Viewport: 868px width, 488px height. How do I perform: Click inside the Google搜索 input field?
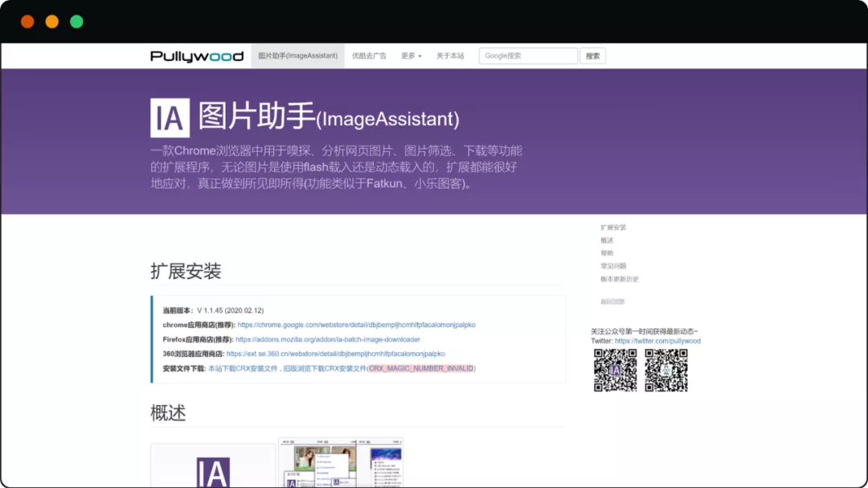(526, 55)
